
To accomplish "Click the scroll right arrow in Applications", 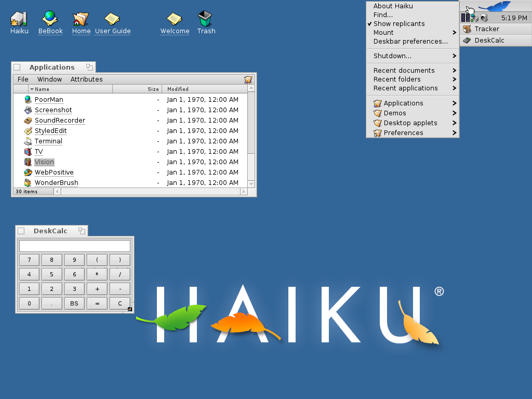I will [243, 192].
